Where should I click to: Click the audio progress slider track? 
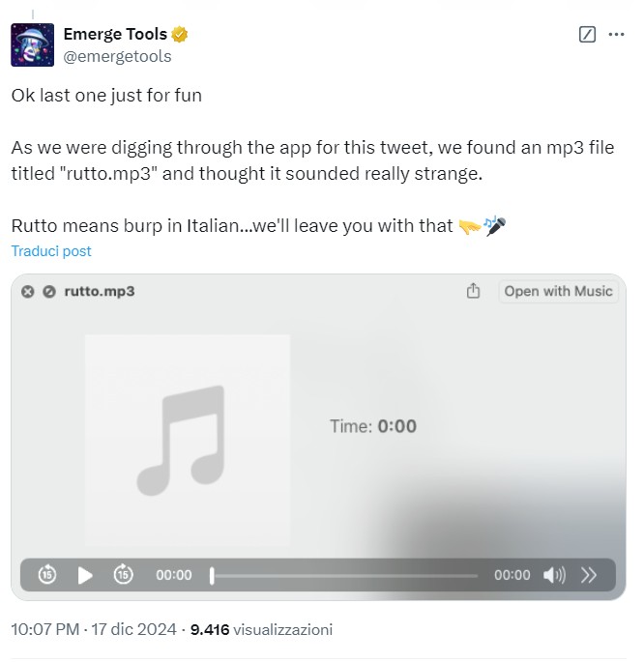(344, 575)
